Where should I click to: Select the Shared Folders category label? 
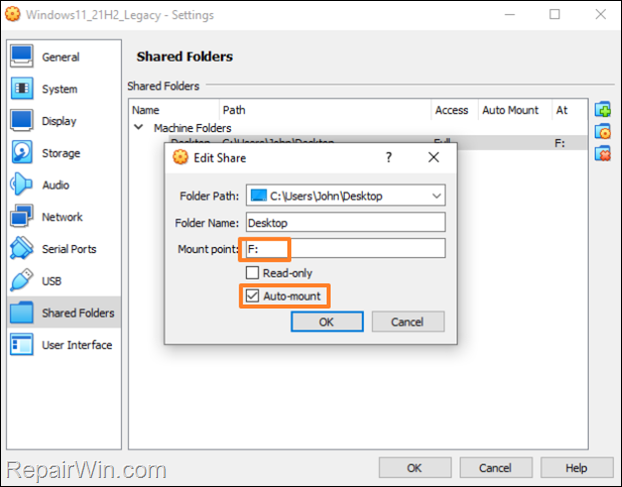(x=78, y=313)
